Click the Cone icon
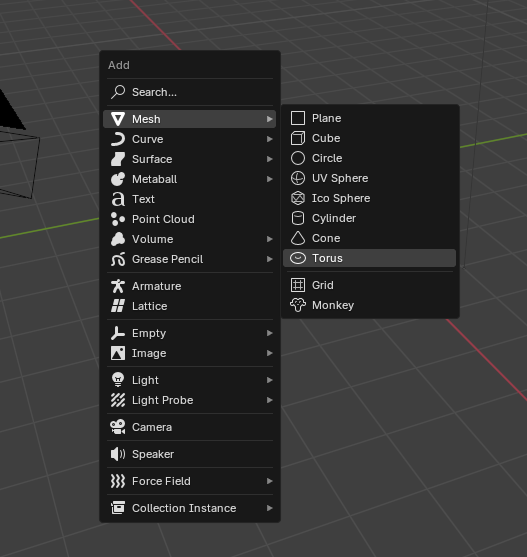This screenshot has height=557, width=527. tap(298, 238)
